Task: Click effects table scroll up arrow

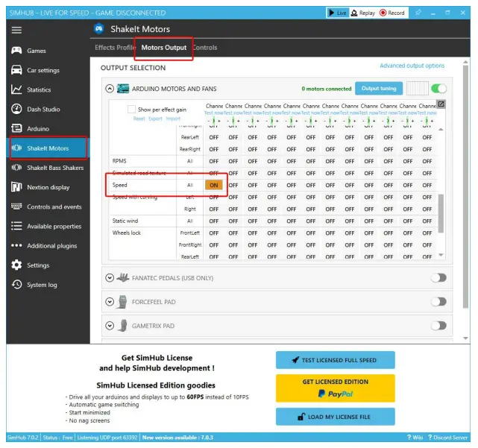Action: [x=441, y=130]
